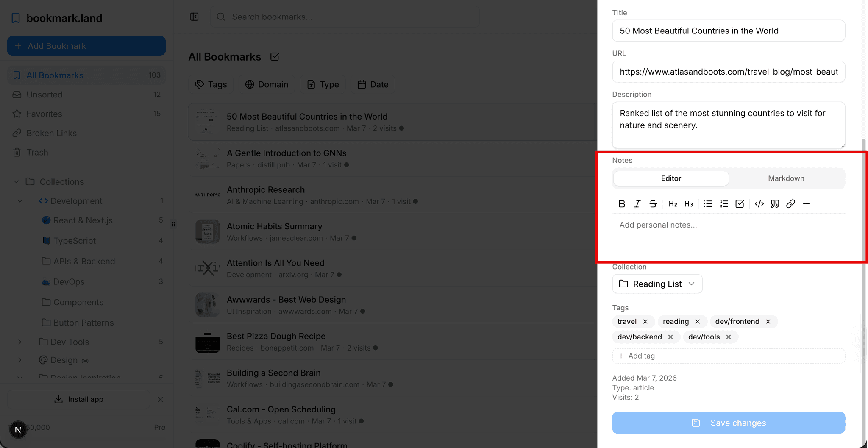Remove the dev/frontend tag

(x=768, y=322)
